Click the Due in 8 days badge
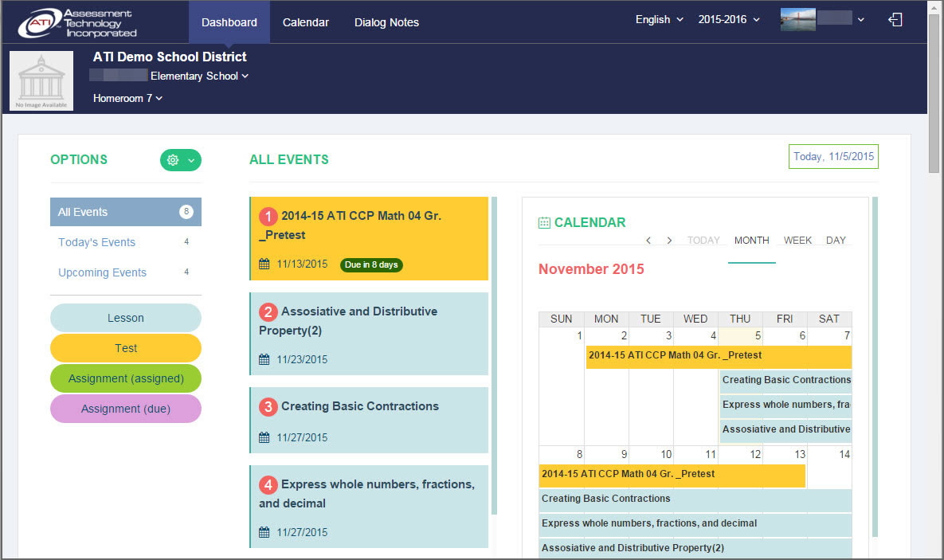 click(x=371, y=265)
